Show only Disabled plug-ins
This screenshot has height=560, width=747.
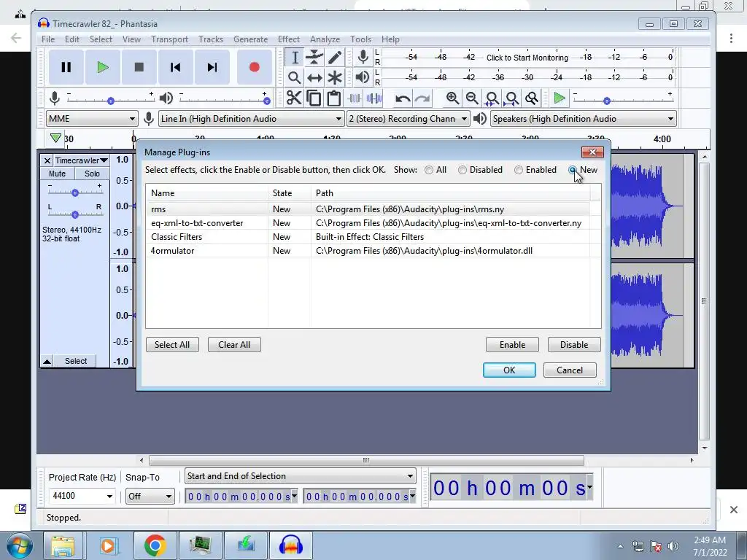pyautogui.click(x=462, y=170)
